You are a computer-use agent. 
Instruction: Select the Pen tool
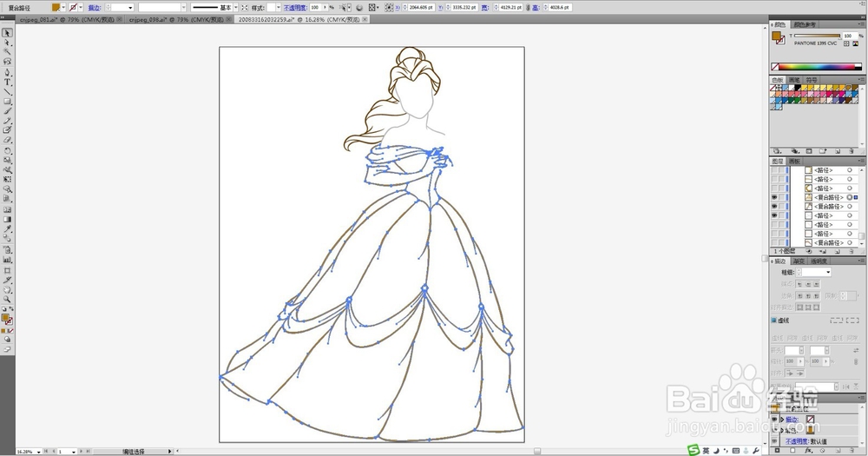[x=7, y=72]
